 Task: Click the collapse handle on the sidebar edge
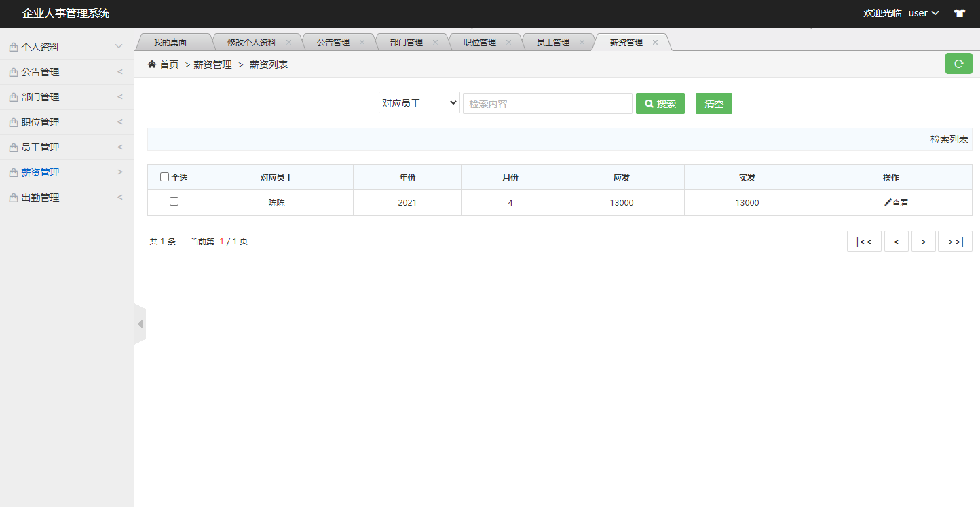[x=140, y=323]
